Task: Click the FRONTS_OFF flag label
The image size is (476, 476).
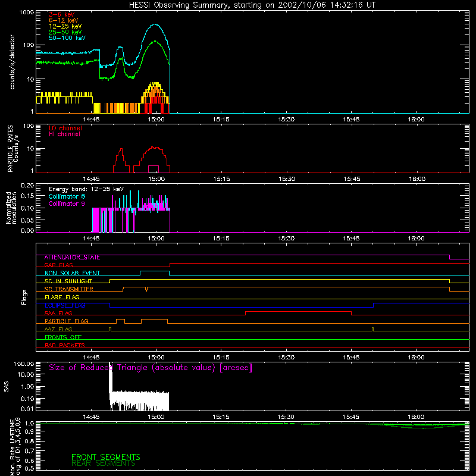Action: tap(63, 337)
